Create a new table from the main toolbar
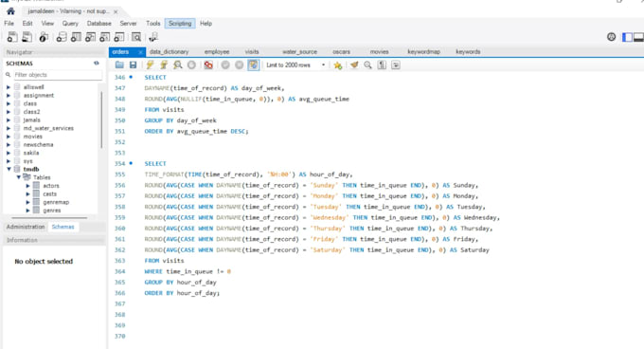Image resolution: width=644 pixels, height=349 pixels. coord(76,37)
